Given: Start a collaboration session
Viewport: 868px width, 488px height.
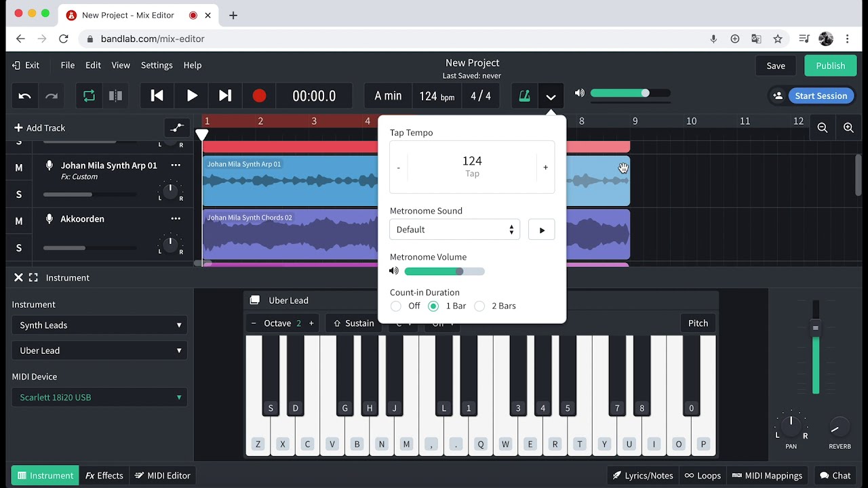Looking at the screenshot, I should point(821,96).
